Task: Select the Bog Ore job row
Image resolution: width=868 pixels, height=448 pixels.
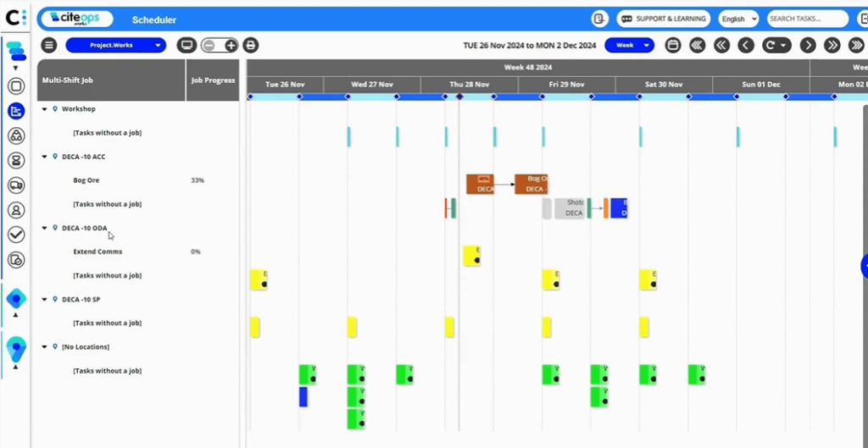Action: pos(86,180)
